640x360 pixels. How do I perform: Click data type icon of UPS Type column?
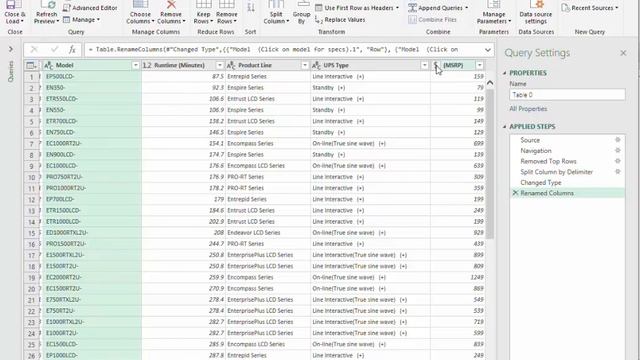316,65
